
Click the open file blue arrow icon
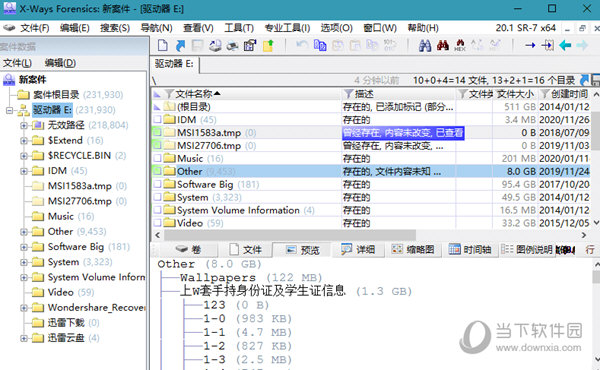pyautogui.click(x=180, y=46)
